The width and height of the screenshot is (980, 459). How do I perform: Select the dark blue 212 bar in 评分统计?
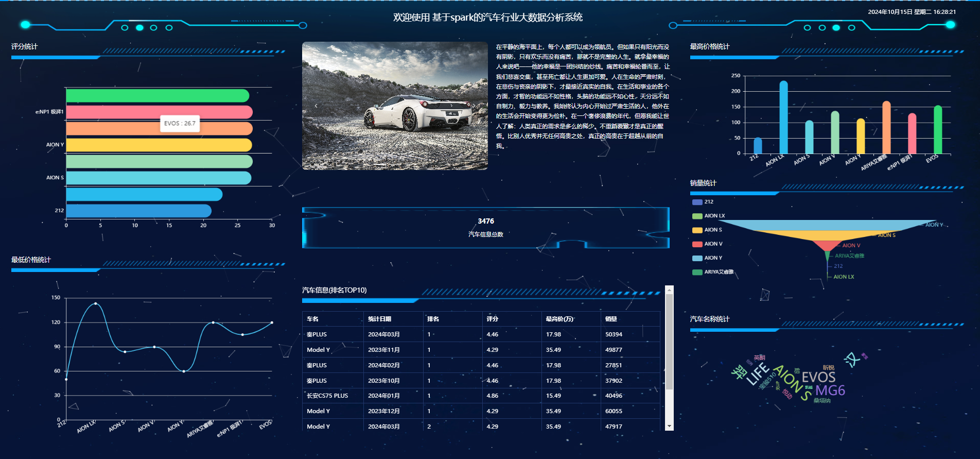click(139, 211)
